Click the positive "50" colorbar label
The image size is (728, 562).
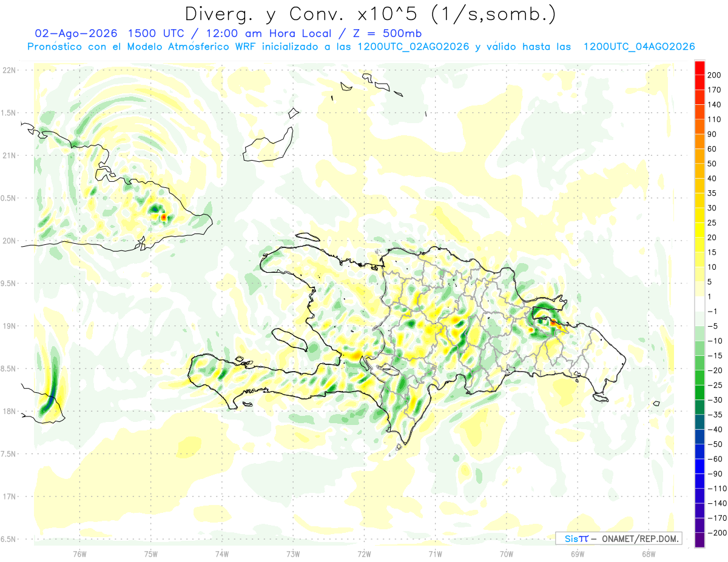[712, 164]
